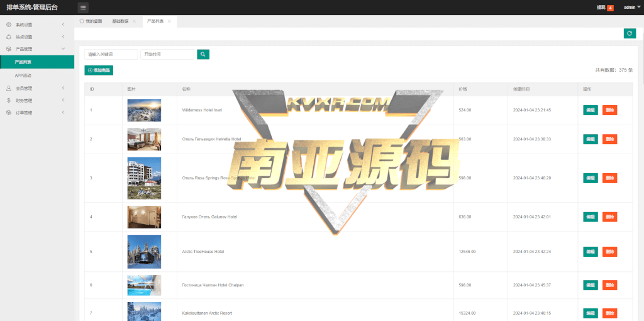
Task: Open Galunov Hotel thumbnail image
Action: point(144,217)
